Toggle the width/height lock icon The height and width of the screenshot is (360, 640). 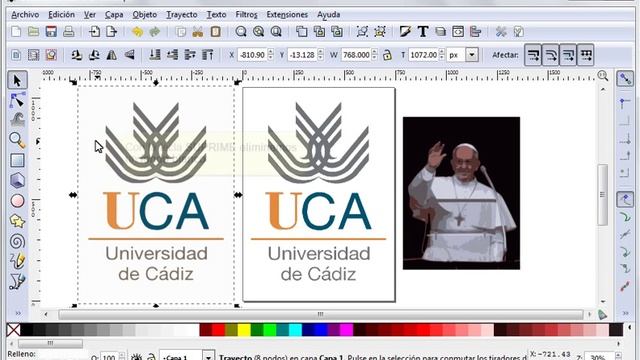point(387,55)
